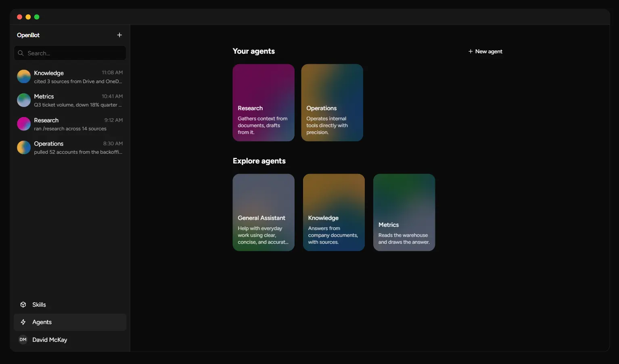Image resolution: width=619 pixels, height=364 pixels.
Task: Create a New agent
Action: tap(485, 51)
